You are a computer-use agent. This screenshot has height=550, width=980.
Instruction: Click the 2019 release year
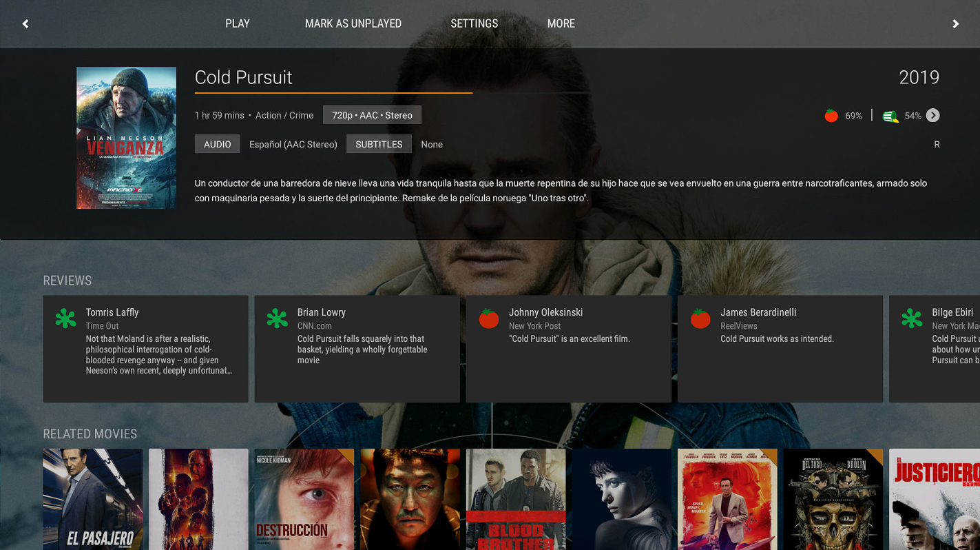(919, 77)
